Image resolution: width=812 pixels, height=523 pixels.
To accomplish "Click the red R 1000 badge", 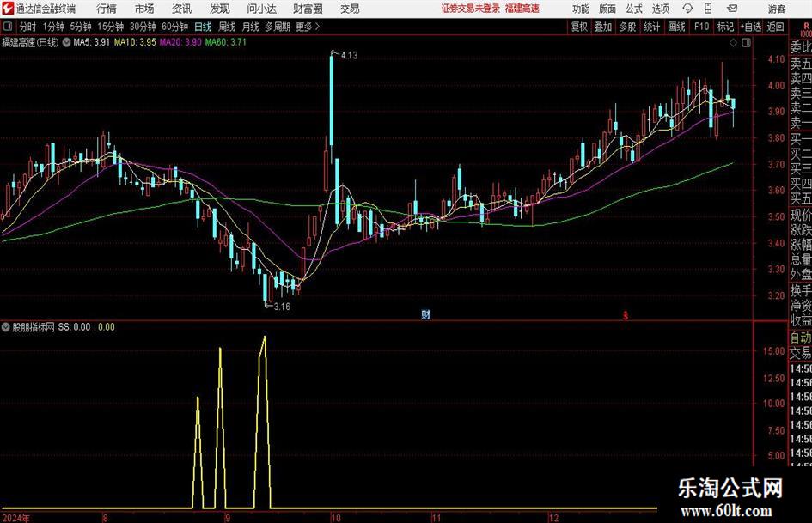I will (x=806, y=30).
